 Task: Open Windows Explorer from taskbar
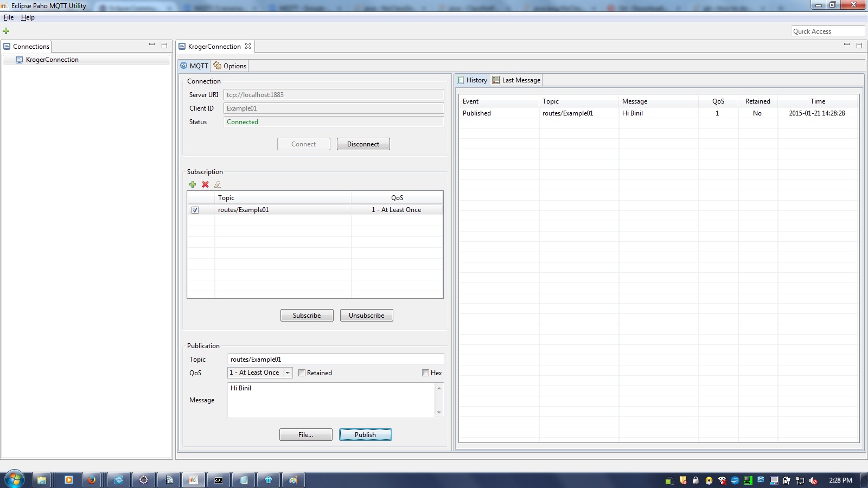[x=42, y=480]
